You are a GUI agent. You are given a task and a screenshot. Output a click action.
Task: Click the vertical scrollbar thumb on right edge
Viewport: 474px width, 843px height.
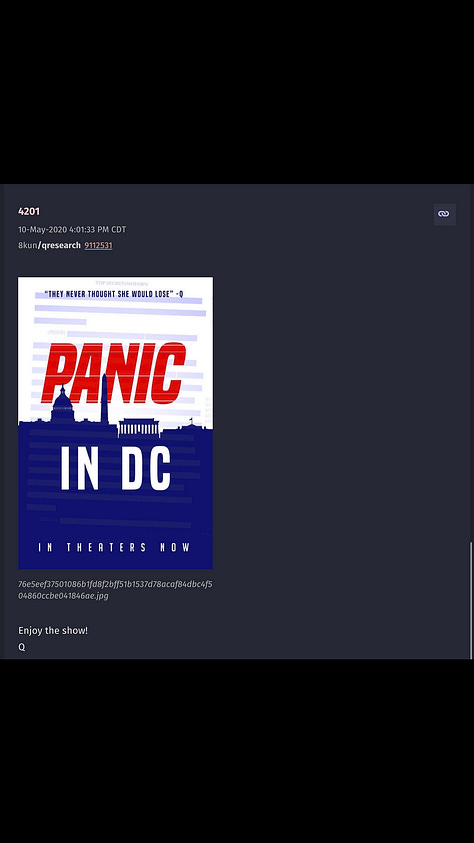(x=471, y=600)
